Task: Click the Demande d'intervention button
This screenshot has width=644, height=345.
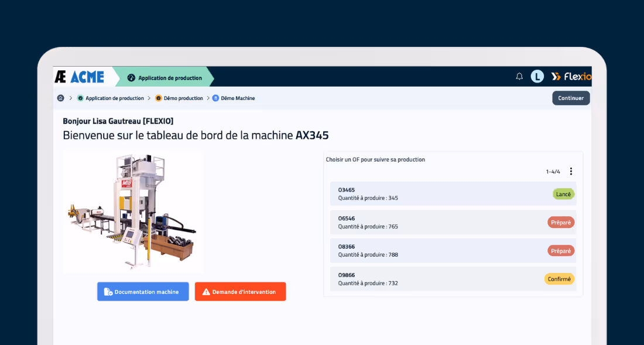Action: (x=240, y=292)
